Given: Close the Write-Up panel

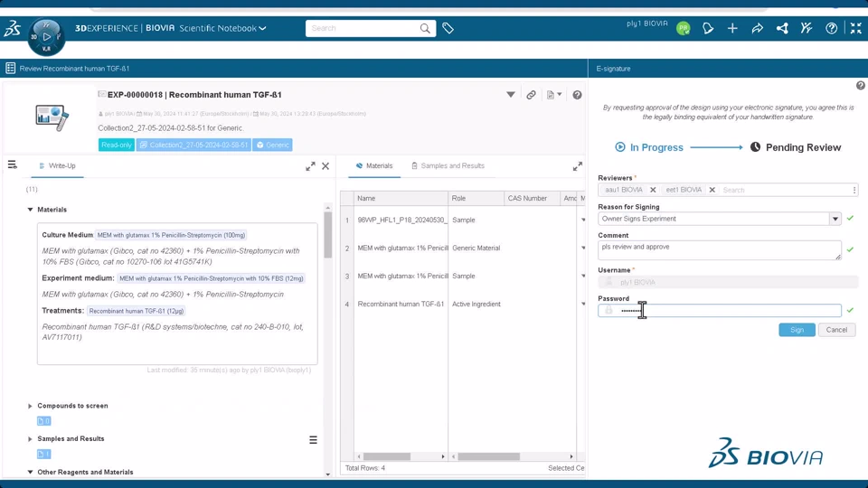Looking at the screenshot, I should click(325, 166).
